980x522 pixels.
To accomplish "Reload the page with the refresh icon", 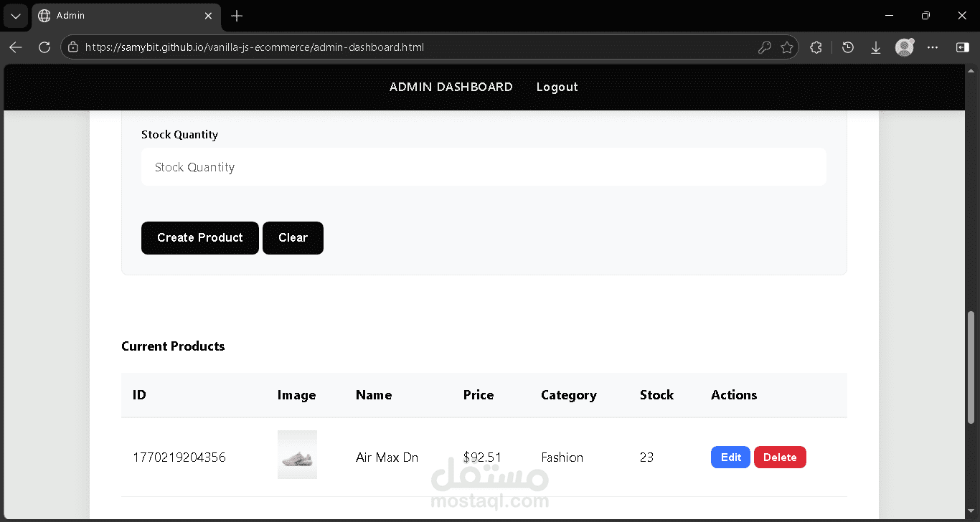I will (44, 47).
